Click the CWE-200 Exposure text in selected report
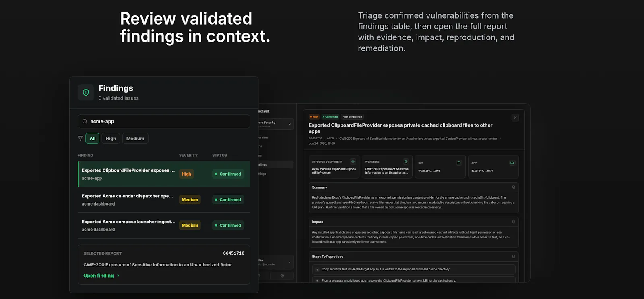The height and width of the screenshot is (299, 644). (157, 265)
